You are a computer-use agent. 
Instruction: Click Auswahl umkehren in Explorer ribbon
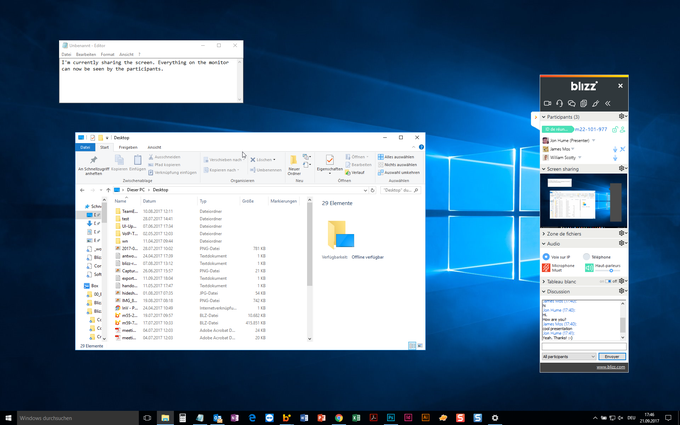point(399,173)
